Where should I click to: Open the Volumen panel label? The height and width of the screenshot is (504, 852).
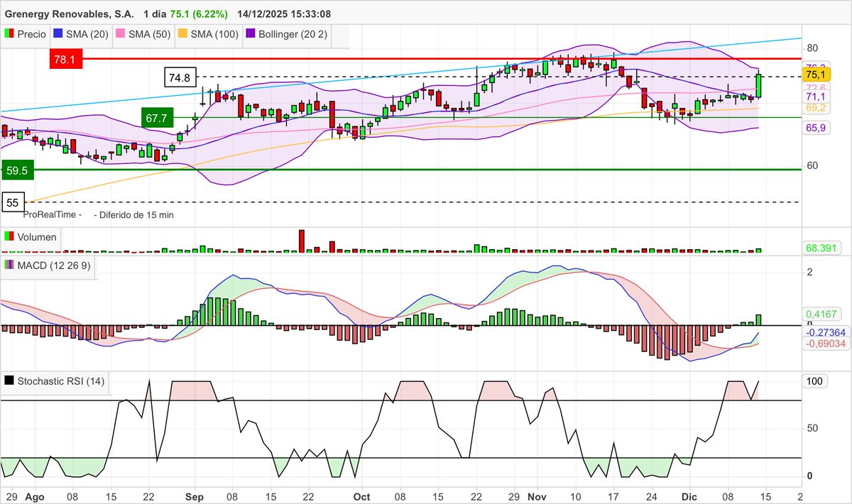(36, 237)
